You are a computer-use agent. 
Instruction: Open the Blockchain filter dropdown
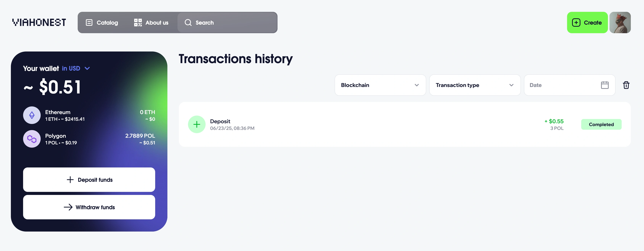(x=380, y=85)
